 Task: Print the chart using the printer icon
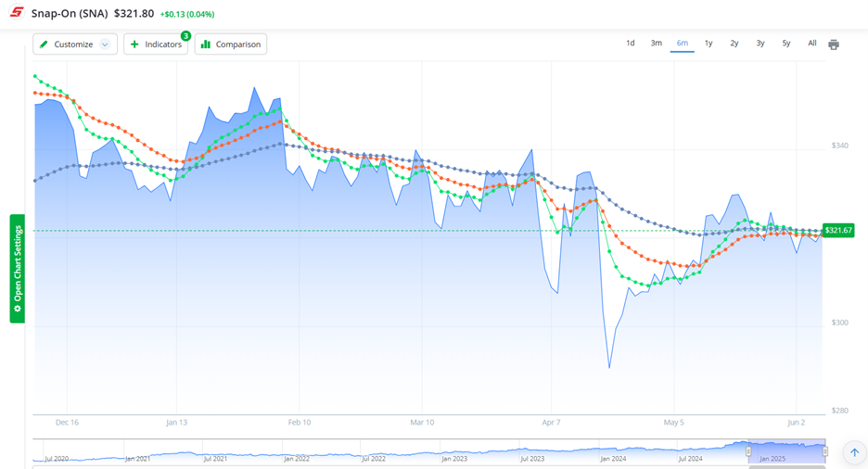834,44
